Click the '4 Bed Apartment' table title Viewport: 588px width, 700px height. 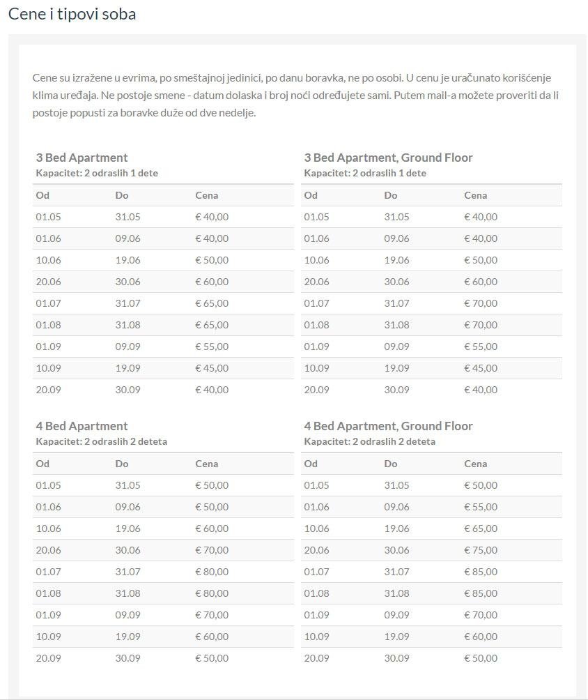pyautogui.click(x=82, y=426)
